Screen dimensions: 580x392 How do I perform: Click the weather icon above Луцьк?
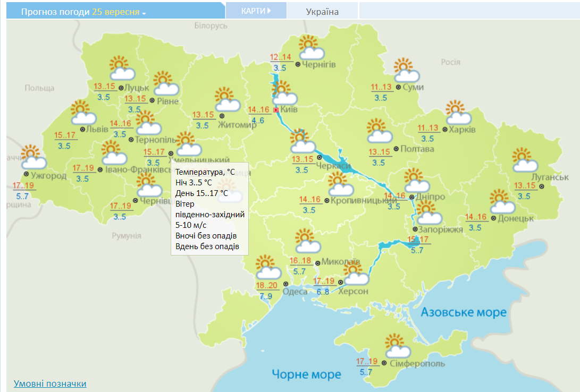pyautogui.click(x=122, y=68)
